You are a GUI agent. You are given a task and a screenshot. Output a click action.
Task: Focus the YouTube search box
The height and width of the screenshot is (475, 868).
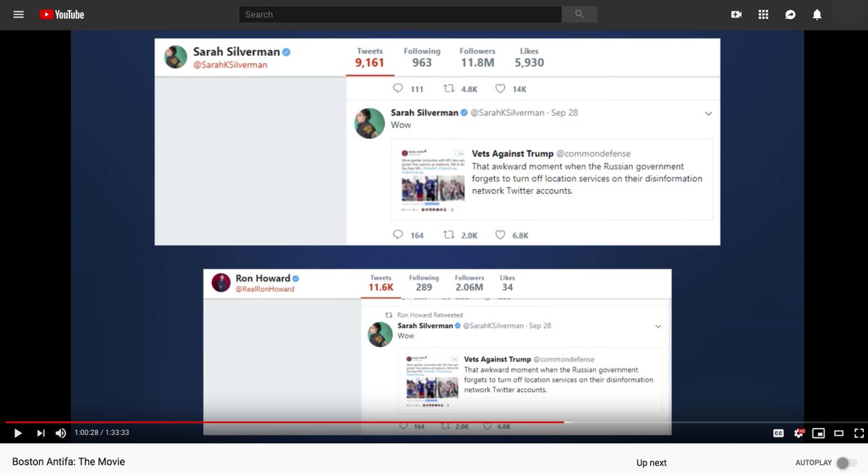[400, 14]
